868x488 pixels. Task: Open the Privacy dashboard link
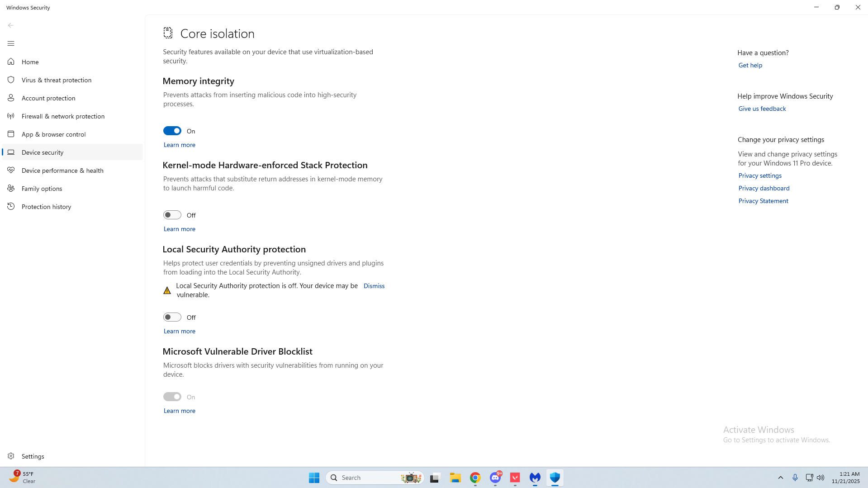pos(764,188)
